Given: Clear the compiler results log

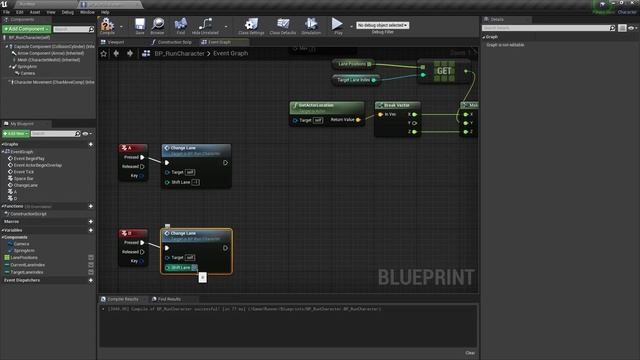Looking at the screenshot, I should point(470,353).
